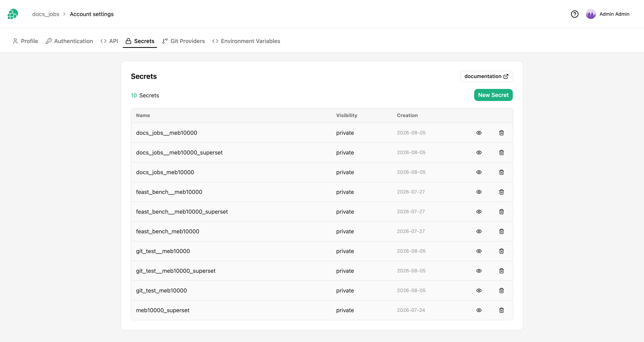Click the Admin Admin user name
644x342 pixels.
coord(614,14)
